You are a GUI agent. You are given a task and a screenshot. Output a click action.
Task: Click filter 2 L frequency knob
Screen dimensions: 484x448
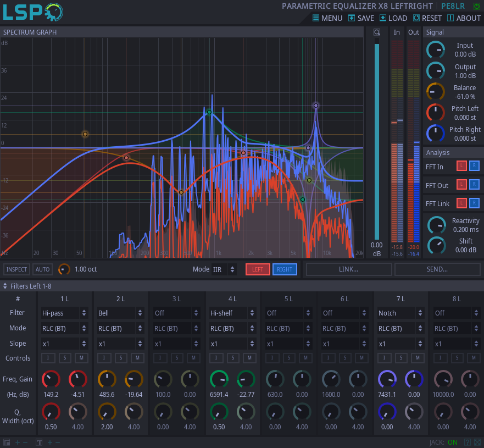[107, 379]
